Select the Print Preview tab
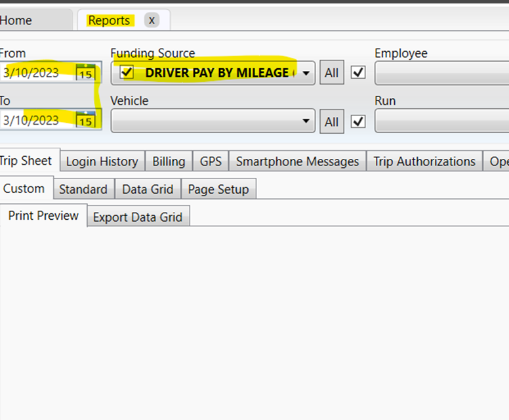509x420 pixels. coord(43,215)
